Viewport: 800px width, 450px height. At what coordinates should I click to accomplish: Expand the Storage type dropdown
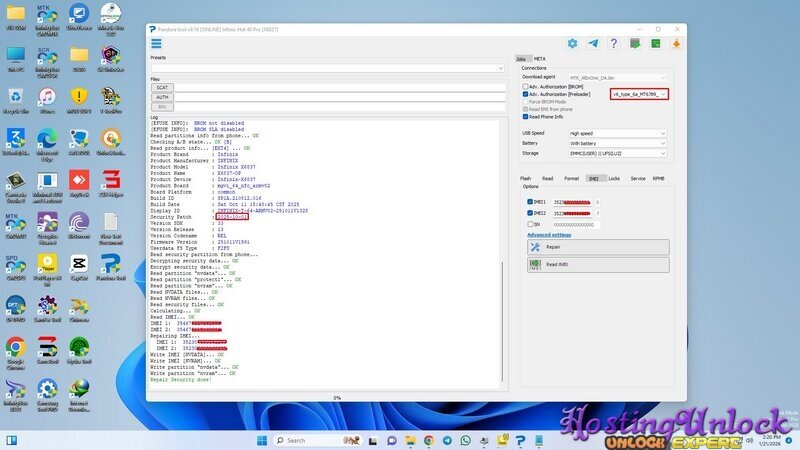(616, 153)
